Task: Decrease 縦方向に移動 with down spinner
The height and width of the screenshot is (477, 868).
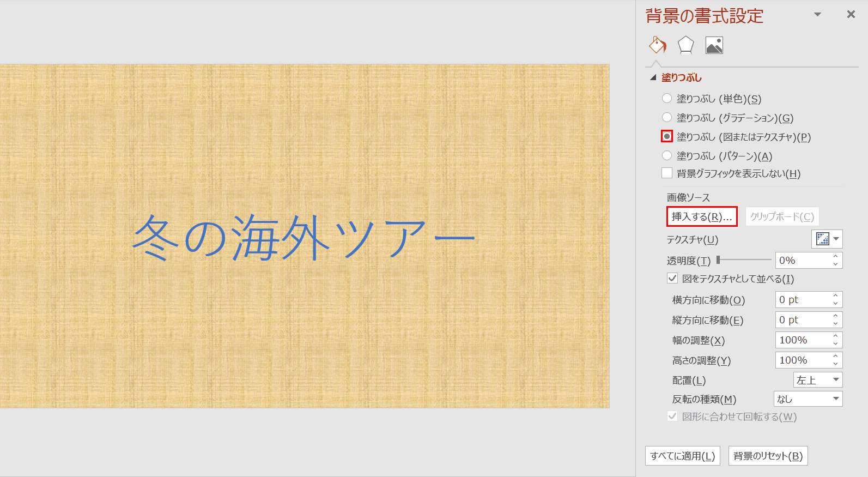Action: click(835, 324)
